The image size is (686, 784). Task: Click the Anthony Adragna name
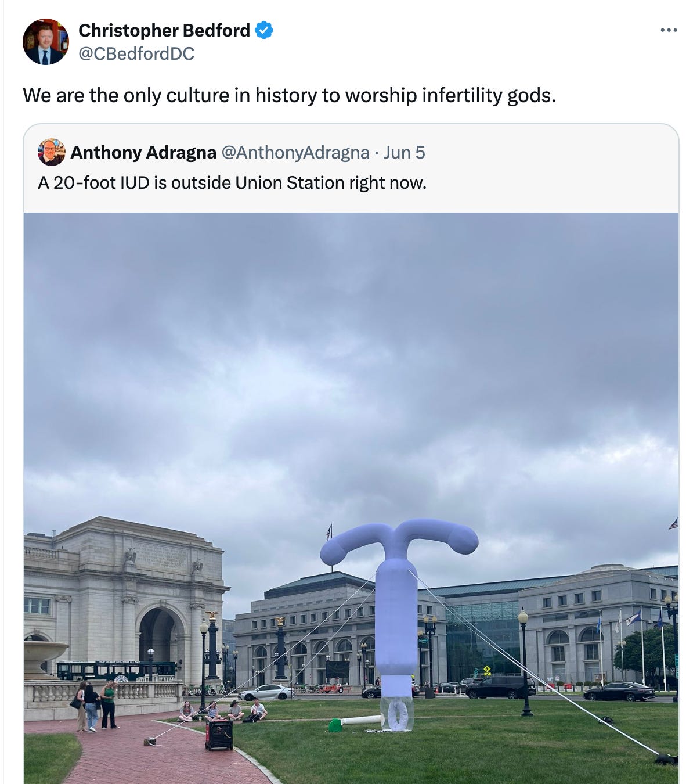[143, 152]
